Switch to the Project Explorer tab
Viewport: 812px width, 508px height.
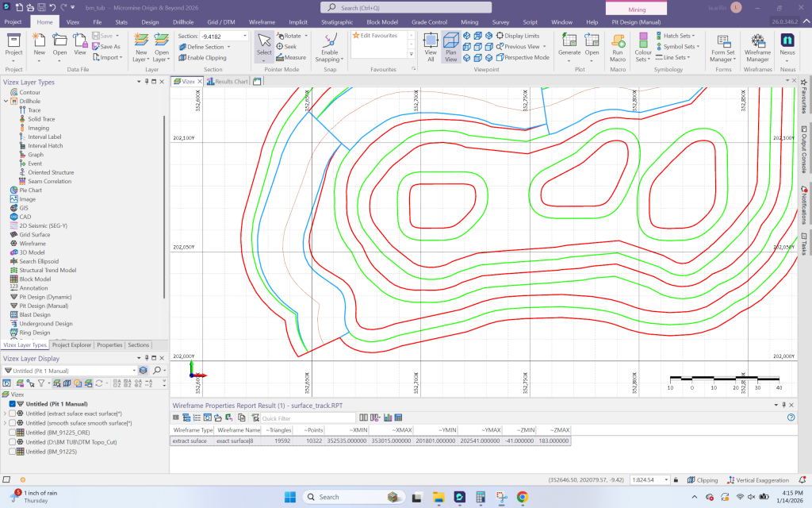(71, 344)
